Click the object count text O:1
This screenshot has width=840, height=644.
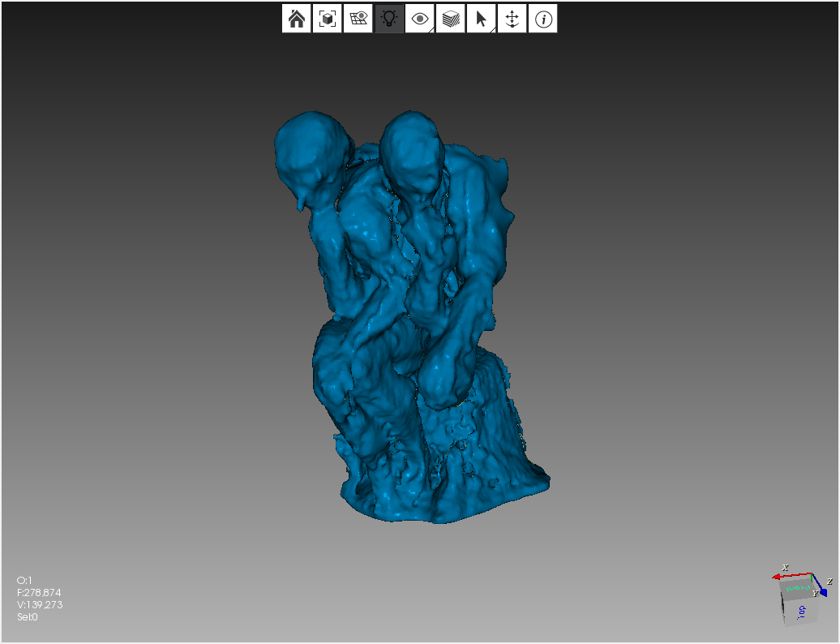pos(24,580)
